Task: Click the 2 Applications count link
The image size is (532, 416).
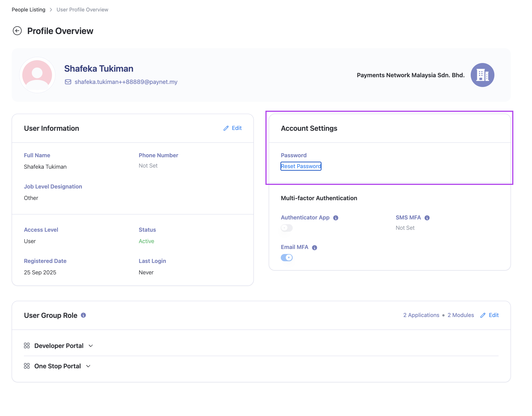Action: [421, 315]
